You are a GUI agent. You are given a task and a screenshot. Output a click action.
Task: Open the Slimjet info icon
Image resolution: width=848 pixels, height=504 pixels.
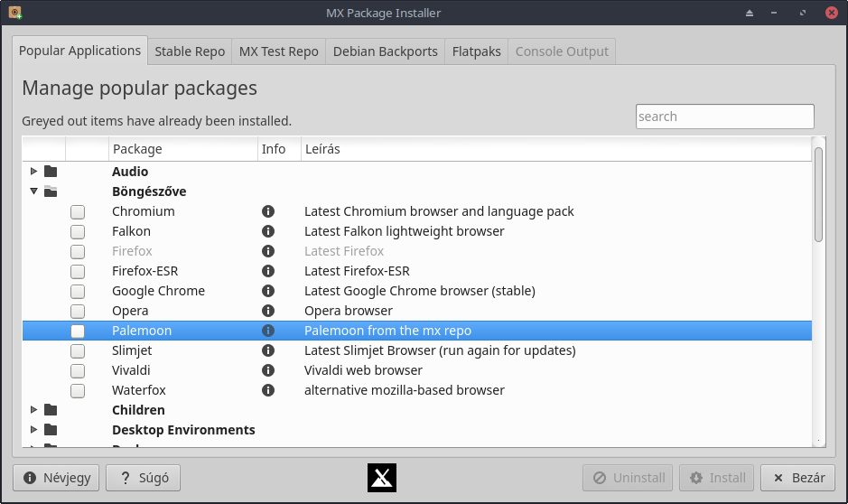[267, 350]
